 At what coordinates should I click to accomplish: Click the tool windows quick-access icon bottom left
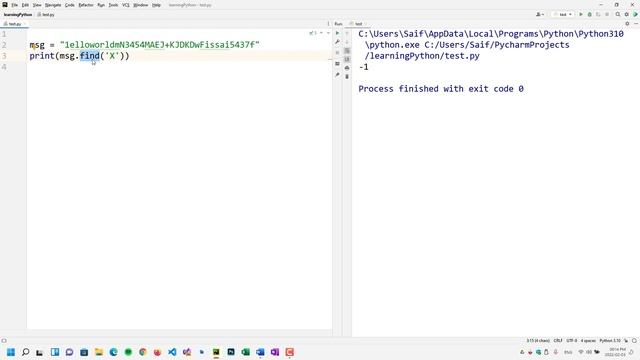pos(4,340)
